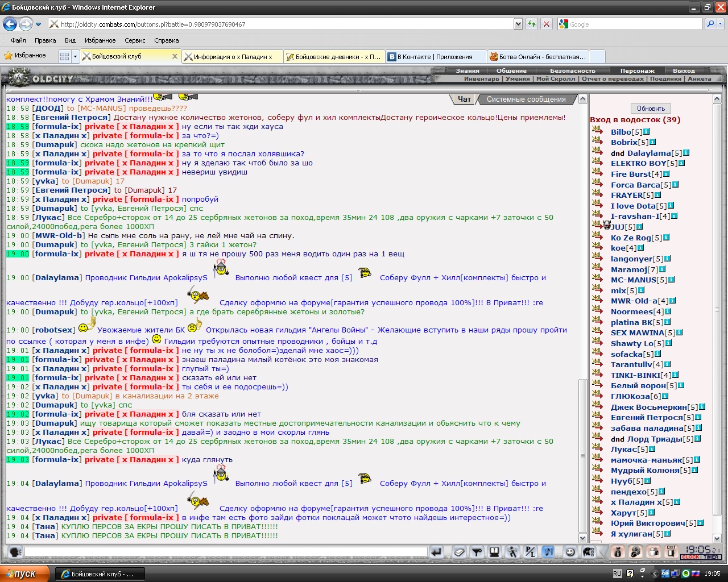Switch to the В Контакте | Приложения tab
This screenshot has width=728, height=582.
pos(436,56)
